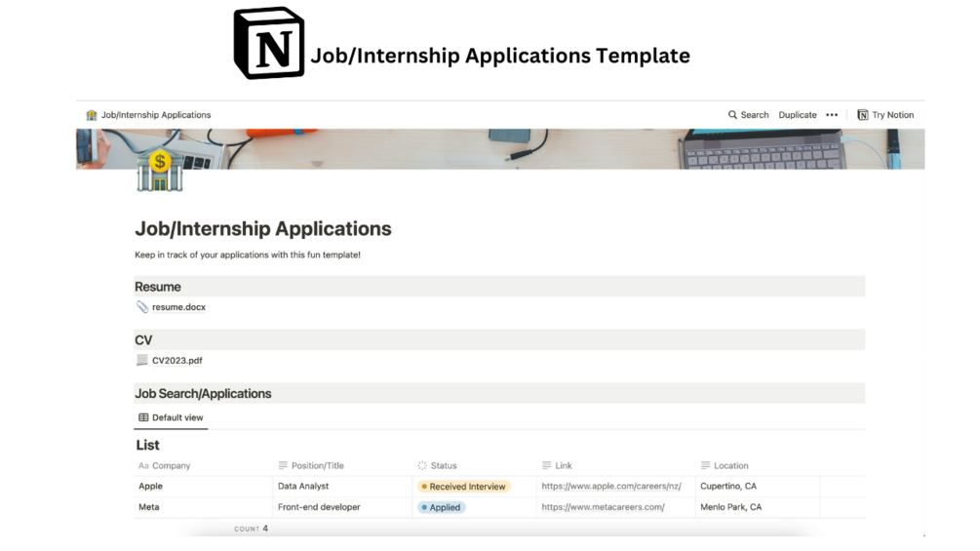
Task: Click the paperclip icon next to resume.docx
Action: (142, 307)
